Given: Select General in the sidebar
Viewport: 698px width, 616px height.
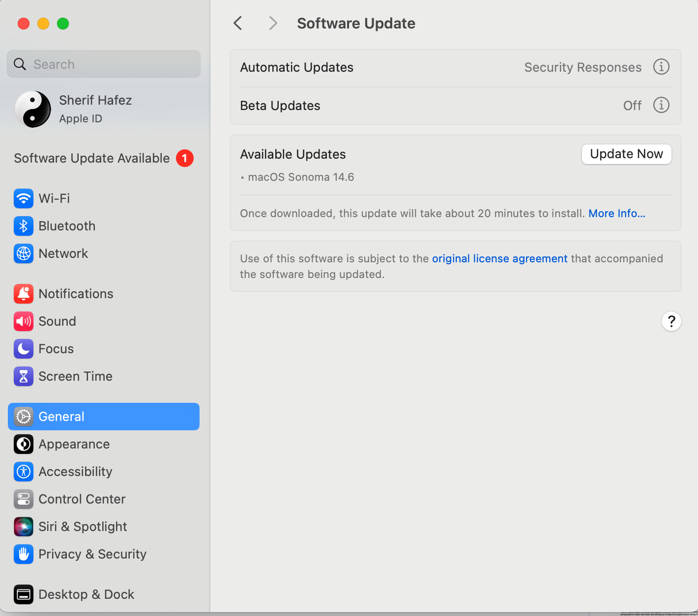Looking at the screenshot, I should click(x=104, y=417).
